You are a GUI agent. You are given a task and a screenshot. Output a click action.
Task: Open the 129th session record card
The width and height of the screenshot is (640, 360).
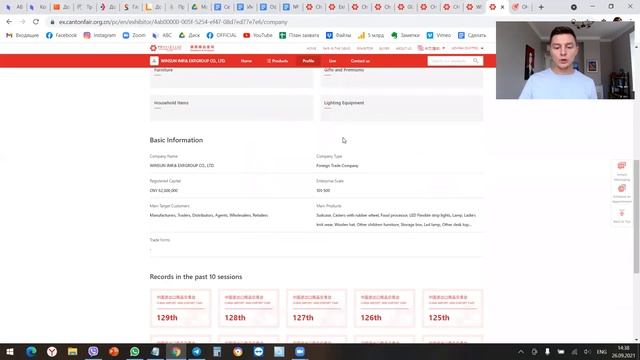pyautogui.click(x=181, y=308)
